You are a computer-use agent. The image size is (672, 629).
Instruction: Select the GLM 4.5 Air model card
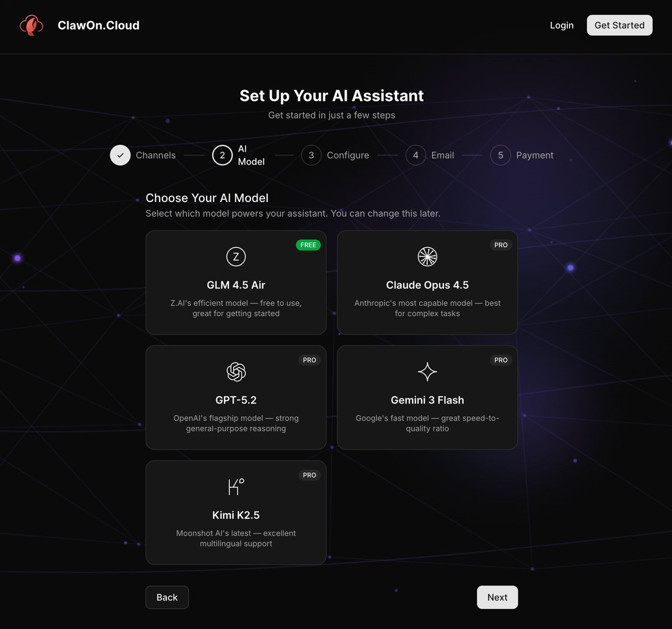click(x=236, y=282)
